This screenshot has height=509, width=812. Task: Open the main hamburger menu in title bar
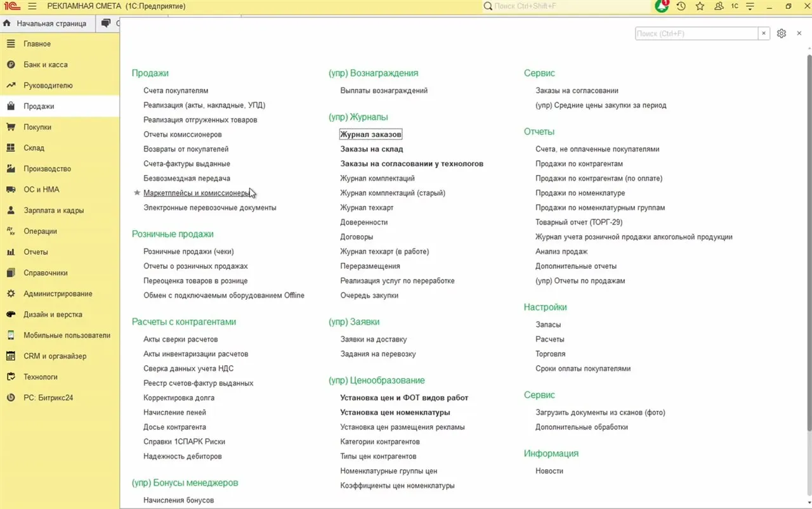coord(32,6)
